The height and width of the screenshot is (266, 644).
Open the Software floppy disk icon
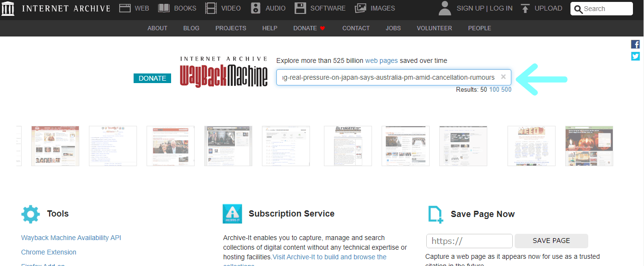coord(300,8)
